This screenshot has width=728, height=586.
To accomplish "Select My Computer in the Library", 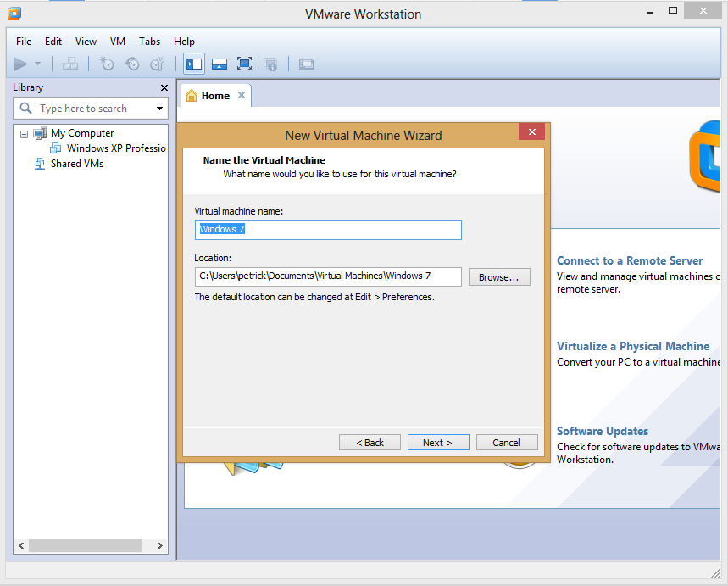I will (x=82, y=133).
